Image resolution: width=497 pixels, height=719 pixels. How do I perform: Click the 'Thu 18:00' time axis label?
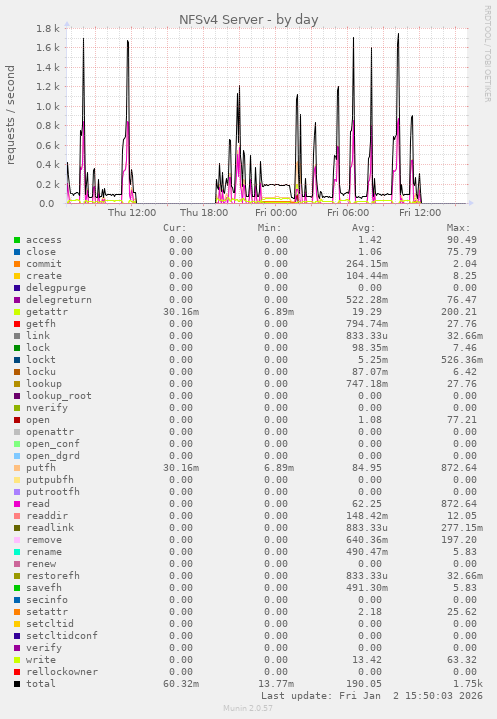(x=204, y=213)
